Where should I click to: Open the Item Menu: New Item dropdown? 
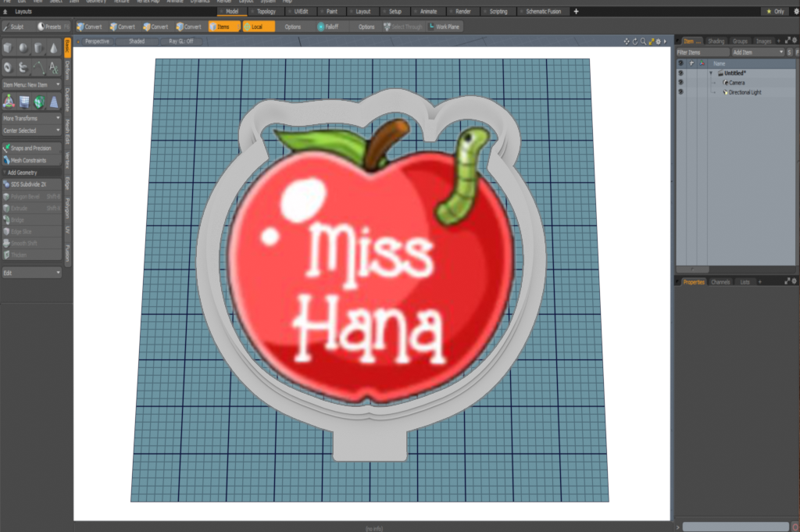pyautogui.click(x=31, y=84)
